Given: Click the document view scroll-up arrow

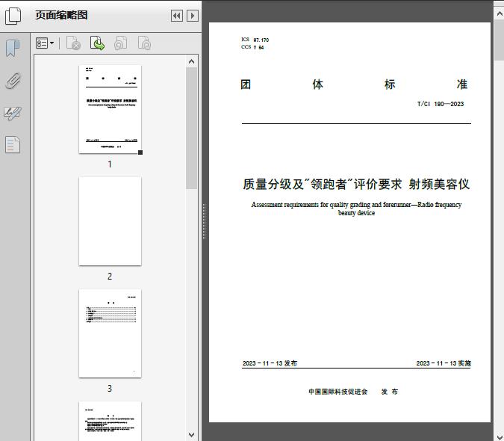Looking at the screenshot, I should pos(500,13).
